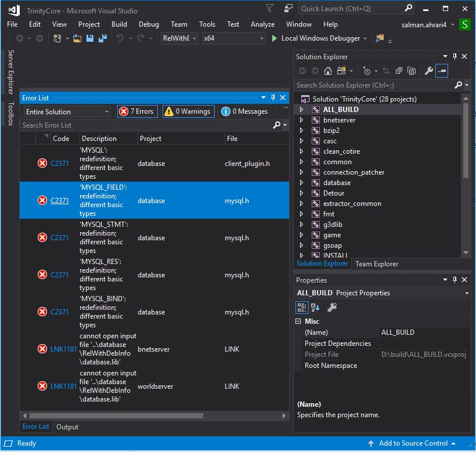476x452 pixels.
Task: Start Local Windows Debugger
Action: [316, 38]
